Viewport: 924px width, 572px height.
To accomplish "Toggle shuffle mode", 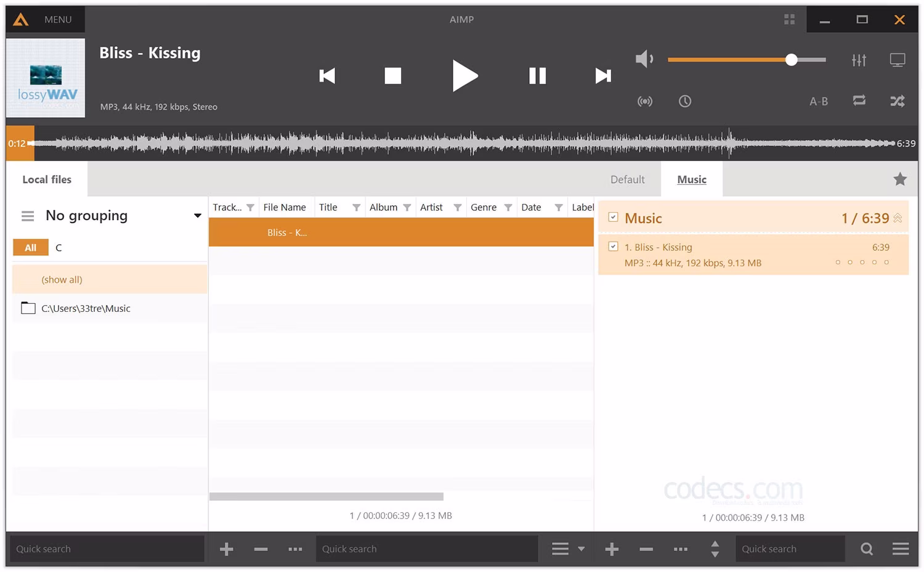I will (x=898, y=101).
